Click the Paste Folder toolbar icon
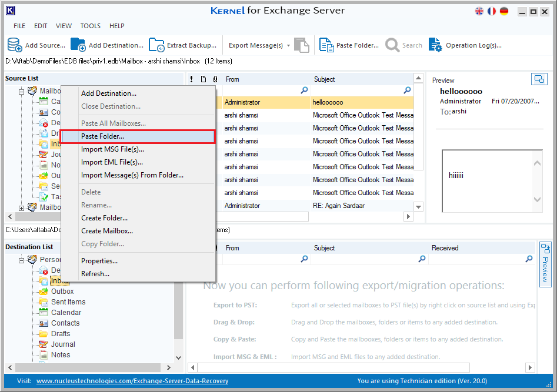The width and height of the screenshot is (557, 392). click(x=326, y=45)
